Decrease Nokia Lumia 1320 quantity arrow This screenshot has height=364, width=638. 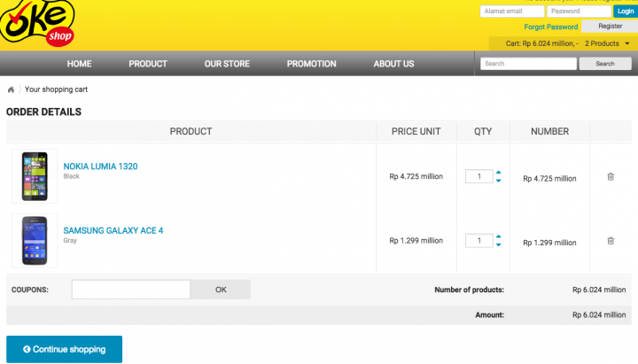(x=498, y=181)
